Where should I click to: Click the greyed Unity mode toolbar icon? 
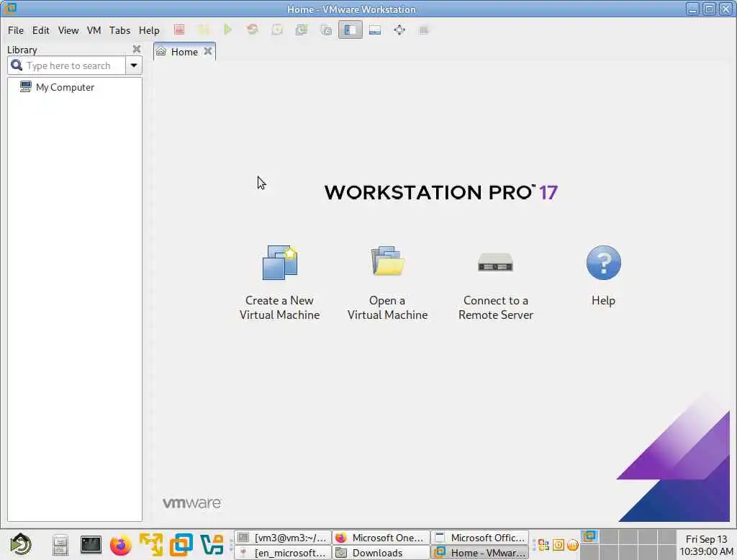click(423, 30)
